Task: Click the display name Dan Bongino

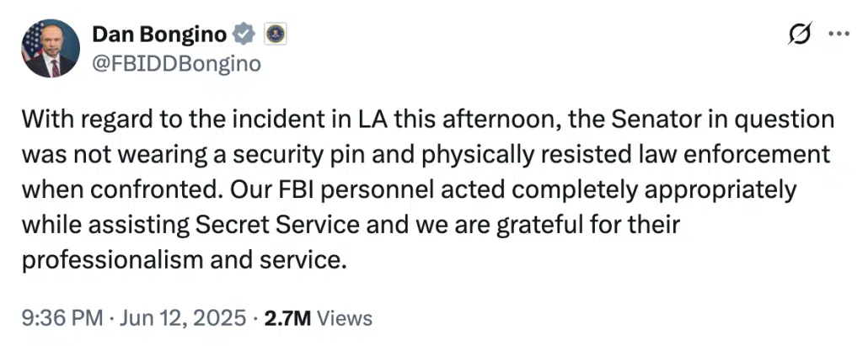Action: click(x=160, y=35)
